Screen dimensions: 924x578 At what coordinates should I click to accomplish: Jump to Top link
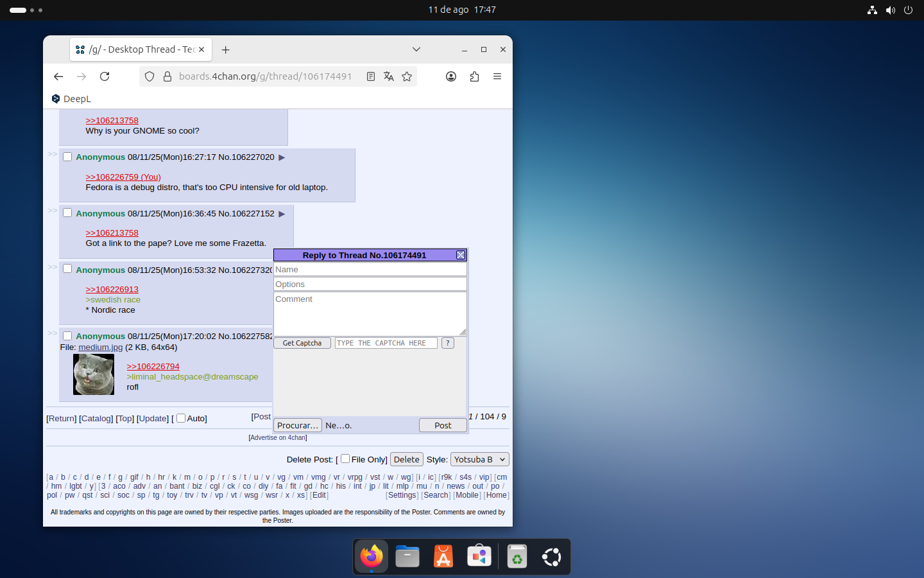(125, 419)
